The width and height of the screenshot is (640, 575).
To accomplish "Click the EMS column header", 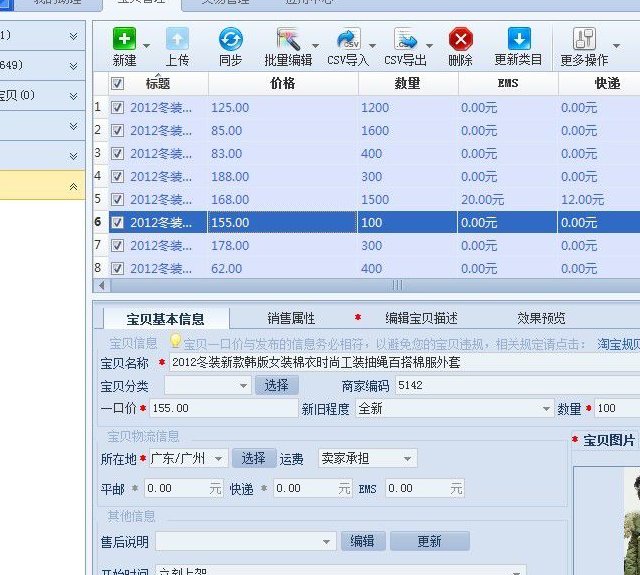I will tap(508, 84).
